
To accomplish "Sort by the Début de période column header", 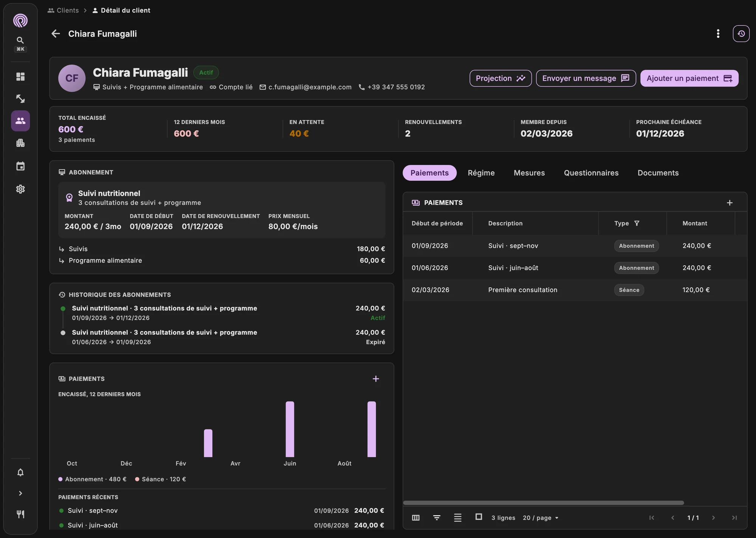I will tap(437, 223).
